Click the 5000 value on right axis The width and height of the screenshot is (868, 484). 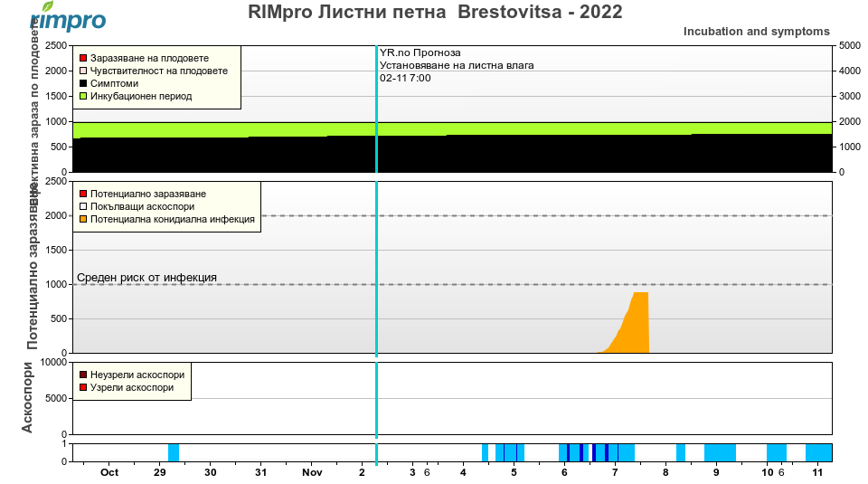850,45
